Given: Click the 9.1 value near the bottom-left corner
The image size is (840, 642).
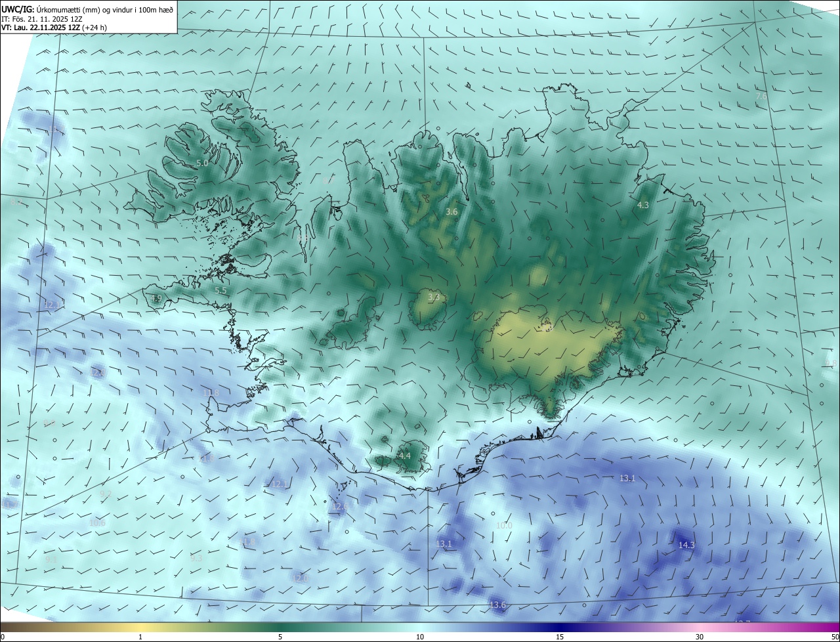Looking at the screenshot, I should [x=51, y=559].
